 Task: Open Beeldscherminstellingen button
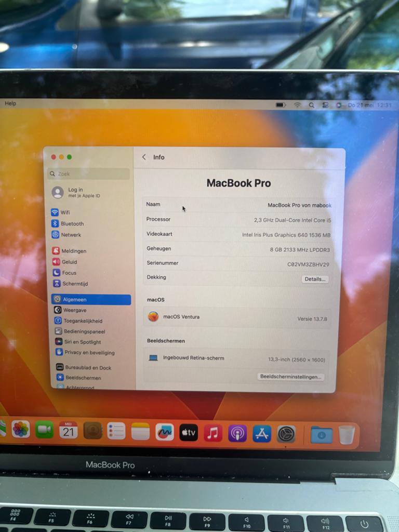(290, 377)
